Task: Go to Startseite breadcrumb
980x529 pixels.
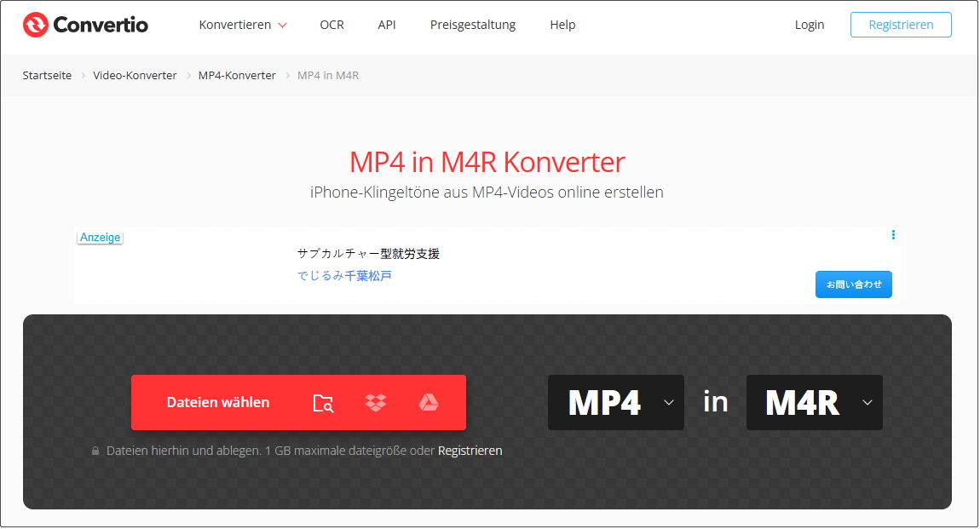Action: click(x=47, y=76)
